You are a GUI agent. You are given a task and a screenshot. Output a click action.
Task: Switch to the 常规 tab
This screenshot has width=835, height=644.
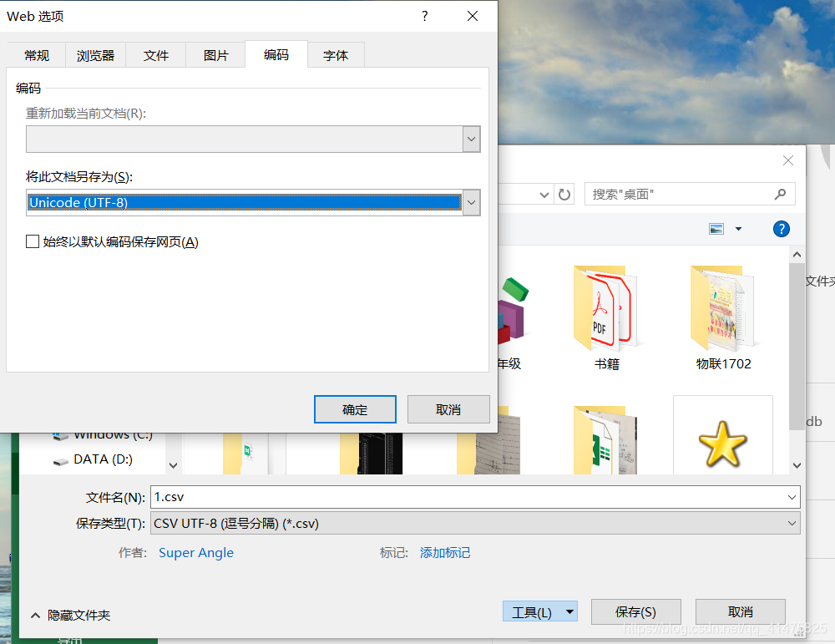pos(36,55)
